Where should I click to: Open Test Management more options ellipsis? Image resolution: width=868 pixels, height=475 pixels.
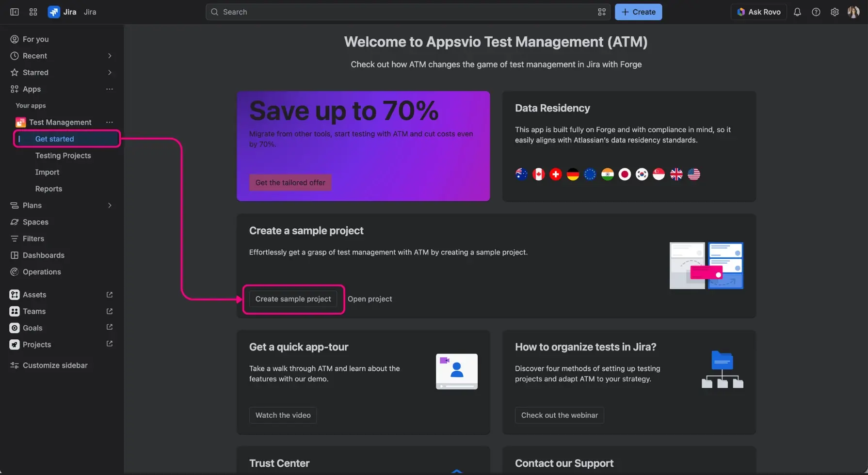pyautogui.click(x=110, y=122)
